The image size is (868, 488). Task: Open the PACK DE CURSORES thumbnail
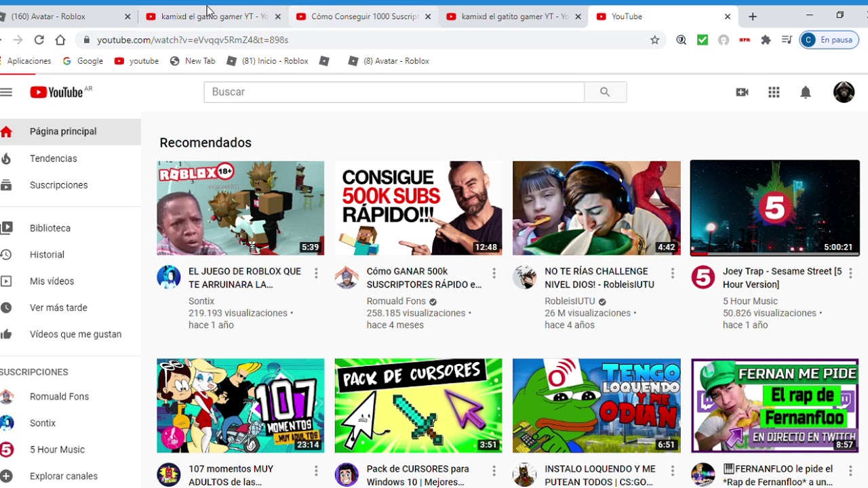[x=418, y=405]
